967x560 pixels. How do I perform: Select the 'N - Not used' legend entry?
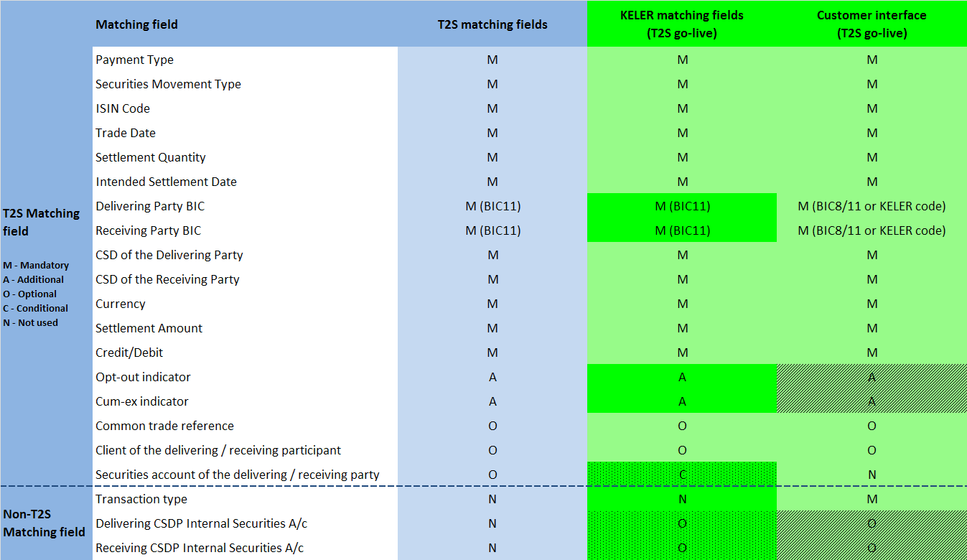[30, 322]
